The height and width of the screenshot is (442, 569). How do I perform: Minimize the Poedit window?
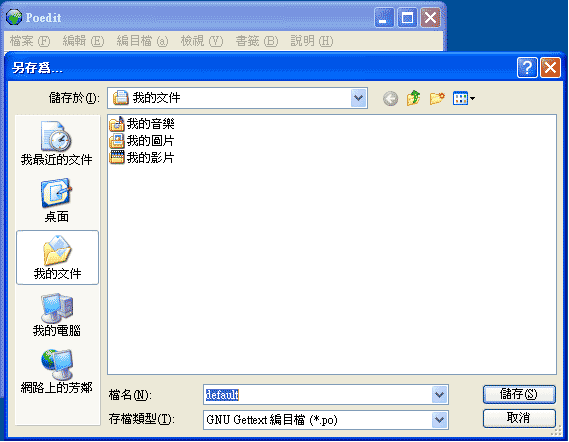384,17
